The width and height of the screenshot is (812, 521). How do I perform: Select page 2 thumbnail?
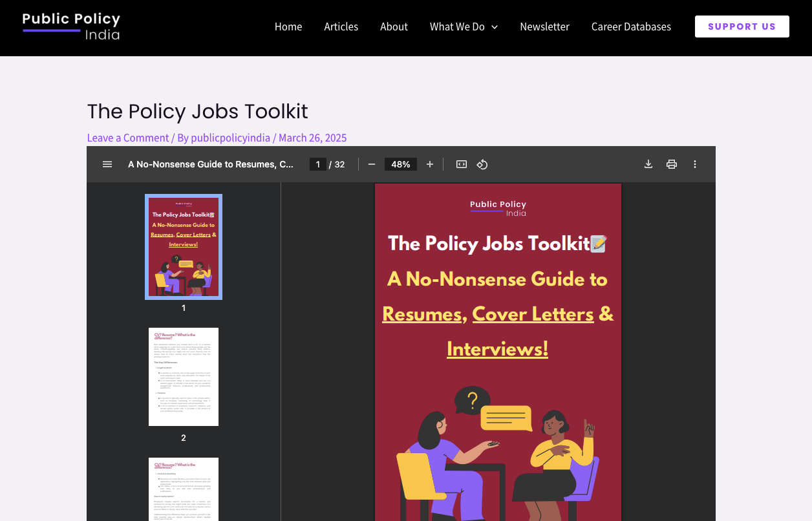point(184,377)
